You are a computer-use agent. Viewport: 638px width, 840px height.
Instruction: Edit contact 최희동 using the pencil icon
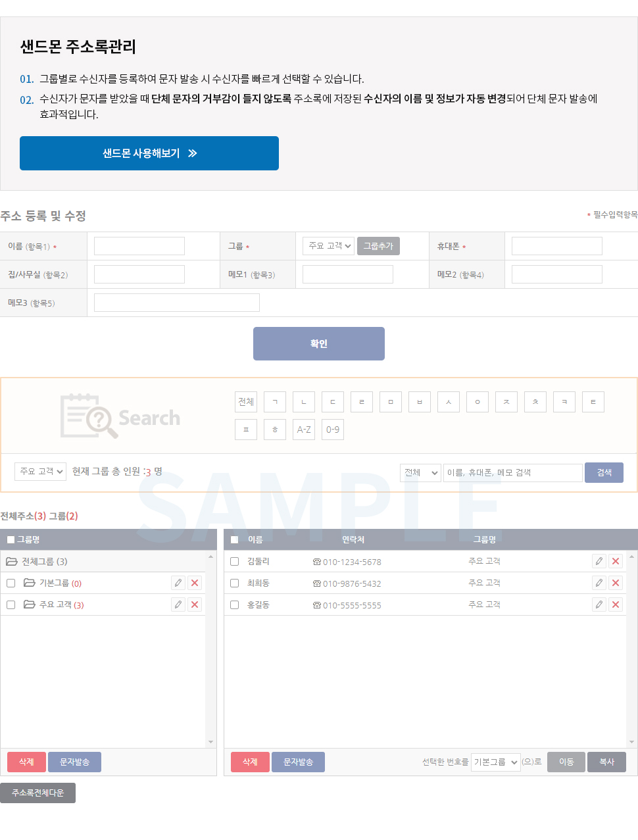(599, 583)
